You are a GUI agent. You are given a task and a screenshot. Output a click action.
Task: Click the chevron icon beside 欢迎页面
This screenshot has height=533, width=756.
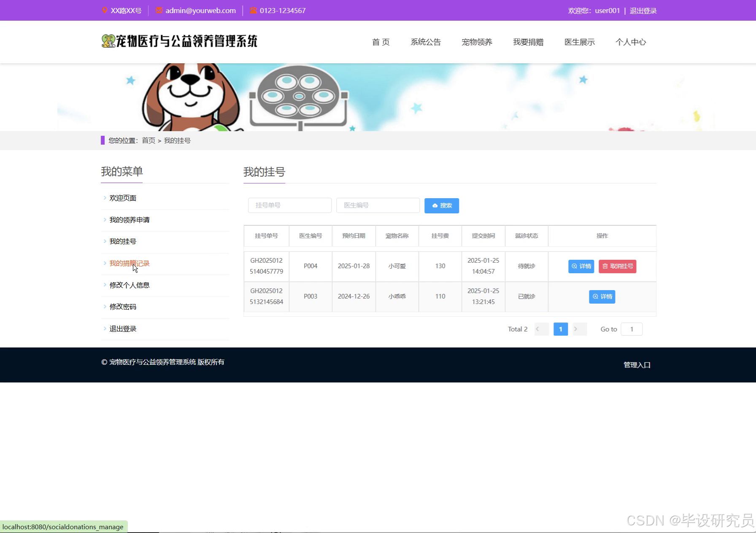tap(105, 197)
